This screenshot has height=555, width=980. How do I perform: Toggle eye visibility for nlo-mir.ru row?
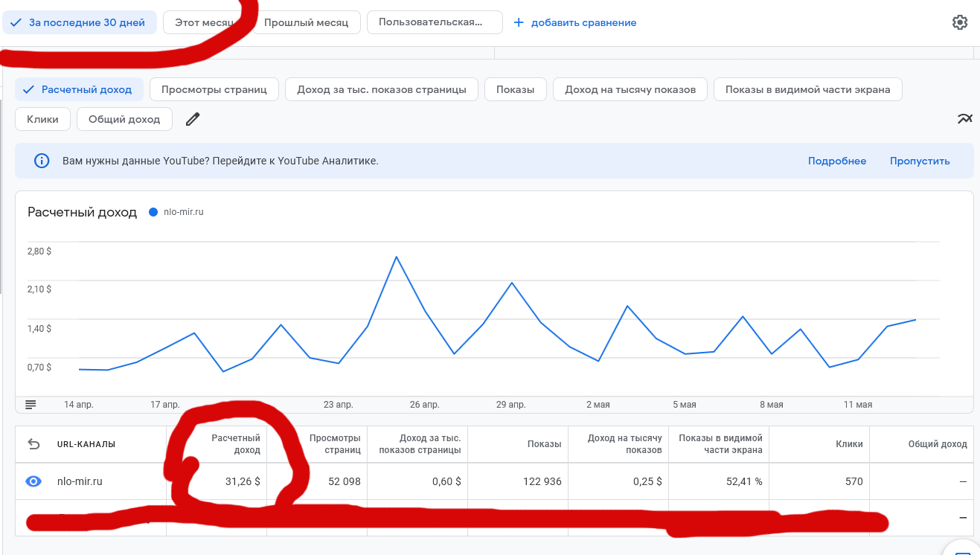click(x=33, y=481)
